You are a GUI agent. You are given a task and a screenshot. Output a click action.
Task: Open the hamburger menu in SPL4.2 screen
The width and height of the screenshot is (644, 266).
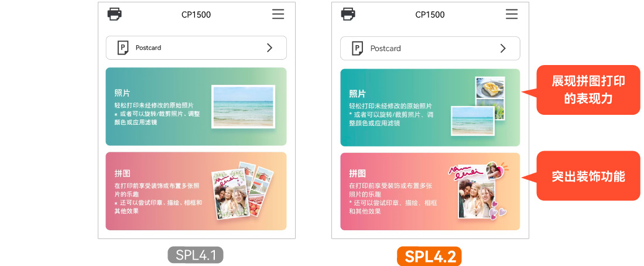pos(512,14)
